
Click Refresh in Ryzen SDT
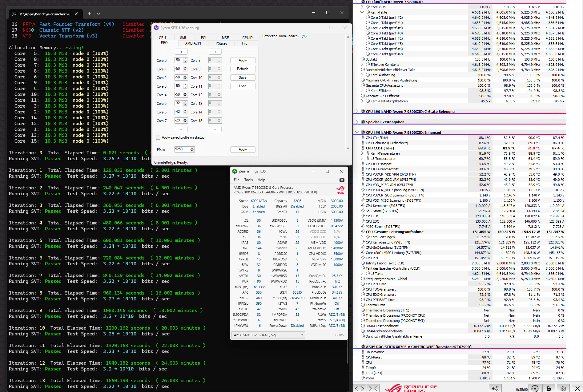(243, 69)
